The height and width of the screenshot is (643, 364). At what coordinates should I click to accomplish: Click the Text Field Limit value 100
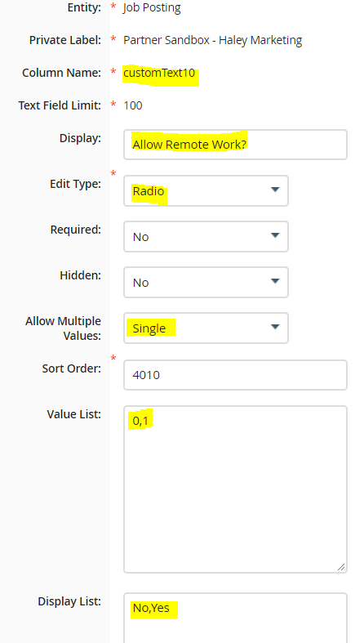[x=133, y=105]
